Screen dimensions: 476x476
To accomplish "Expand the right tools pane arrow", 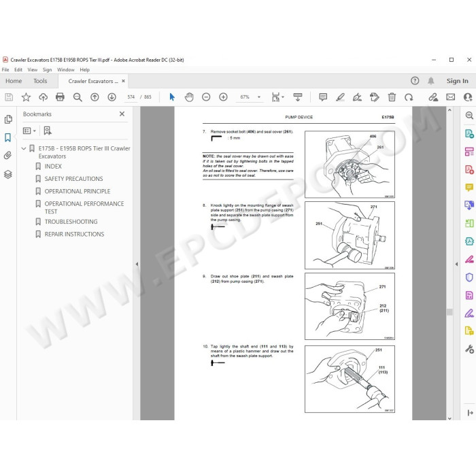I will (x=456, y=264).
